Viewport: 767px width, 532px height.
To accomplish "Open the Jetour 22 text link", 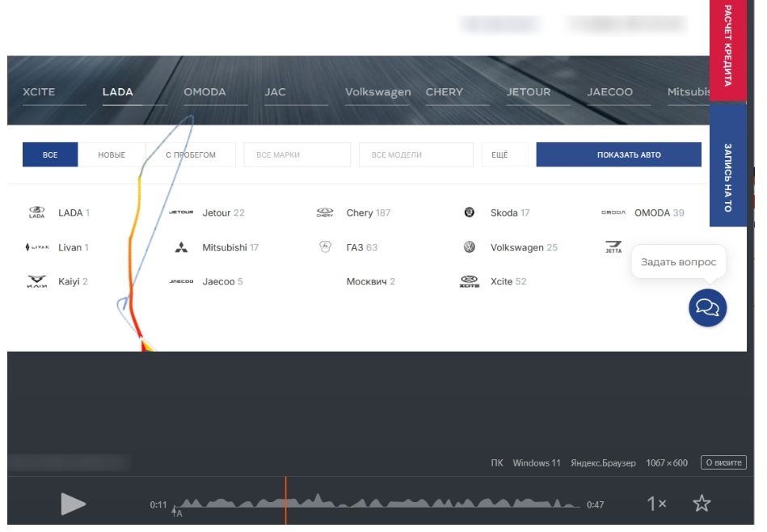I will [x=224, y=213].
